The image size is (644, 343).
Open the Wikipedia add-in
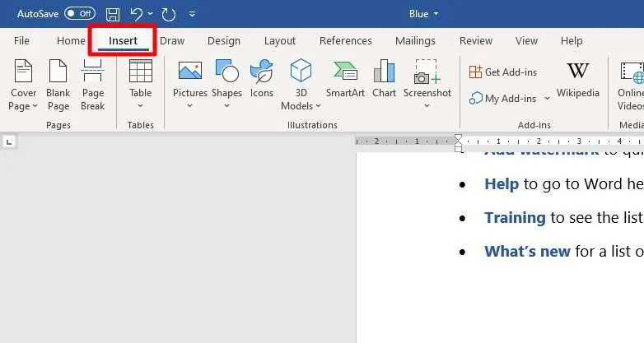click(577, 80)
